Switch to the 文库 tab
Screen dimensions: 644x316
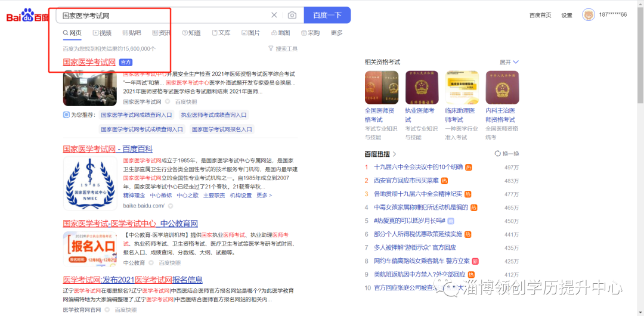(x=221, y=33)
